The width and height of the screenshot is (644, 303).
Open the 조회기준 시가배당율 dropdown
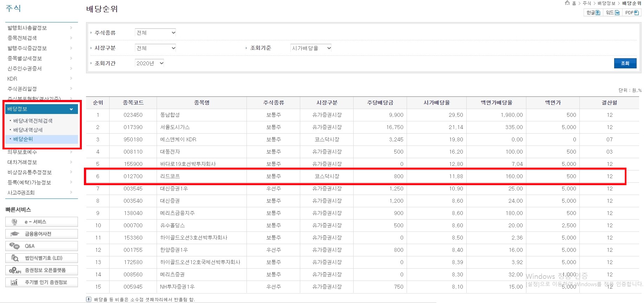pos(311,48)
